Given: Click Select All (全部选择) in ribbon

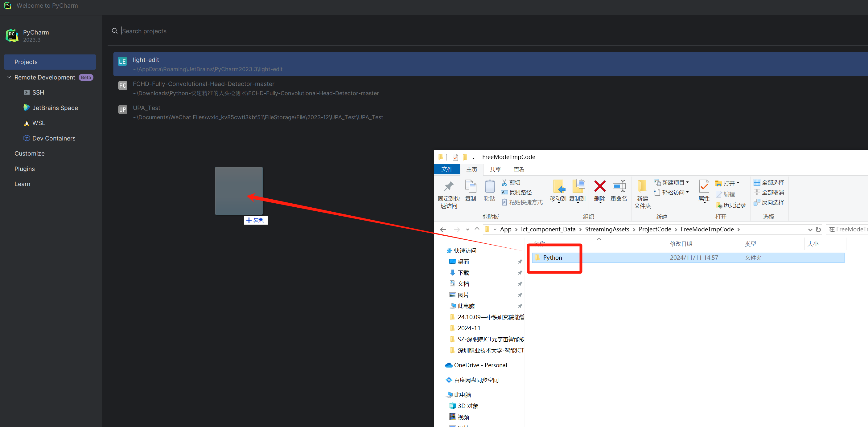Looking at the screenshot, I should click(x=769, y=182).
